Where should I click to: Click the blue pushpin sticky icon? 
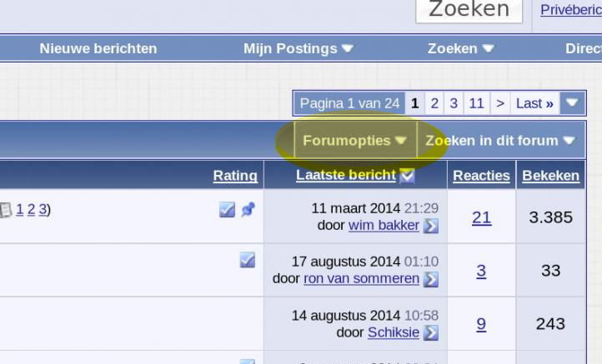click(x=248, y=209)
